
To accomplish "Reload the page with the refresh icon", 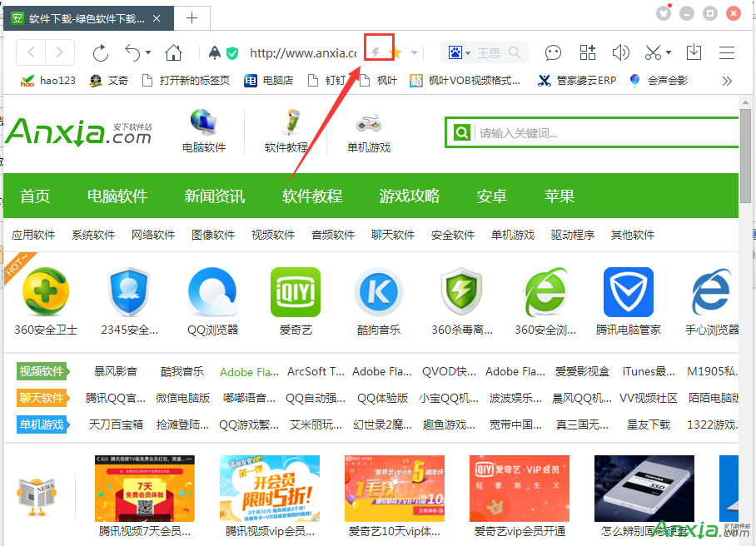I will click(100, 52).
